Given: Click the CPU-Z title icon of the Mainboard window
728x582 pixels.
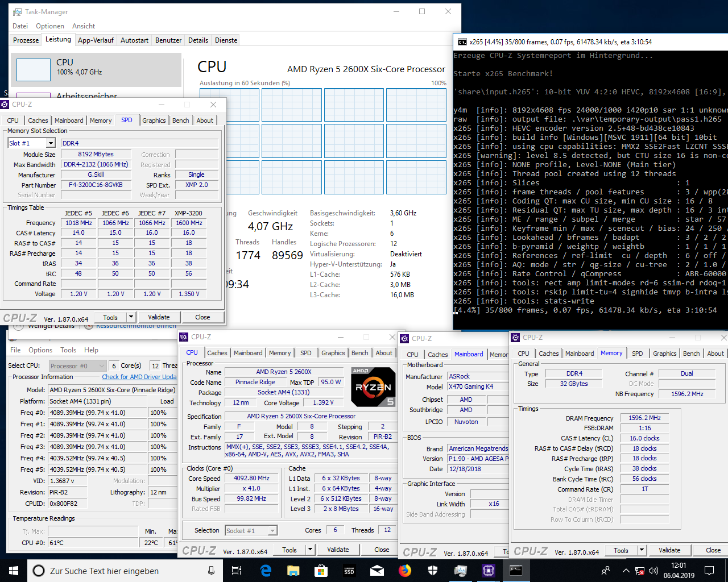Looking at the screenshot, I should [x=406, y=338].
